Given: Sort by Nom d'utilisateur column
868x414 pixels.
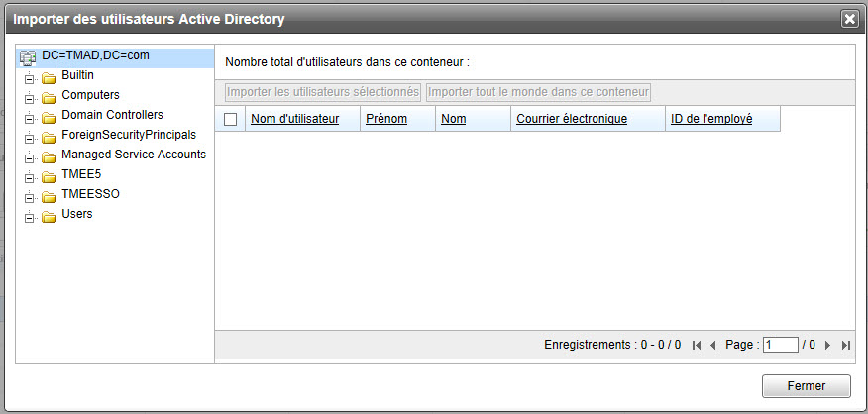Looking at the screenshot, I should click(295, 119).
